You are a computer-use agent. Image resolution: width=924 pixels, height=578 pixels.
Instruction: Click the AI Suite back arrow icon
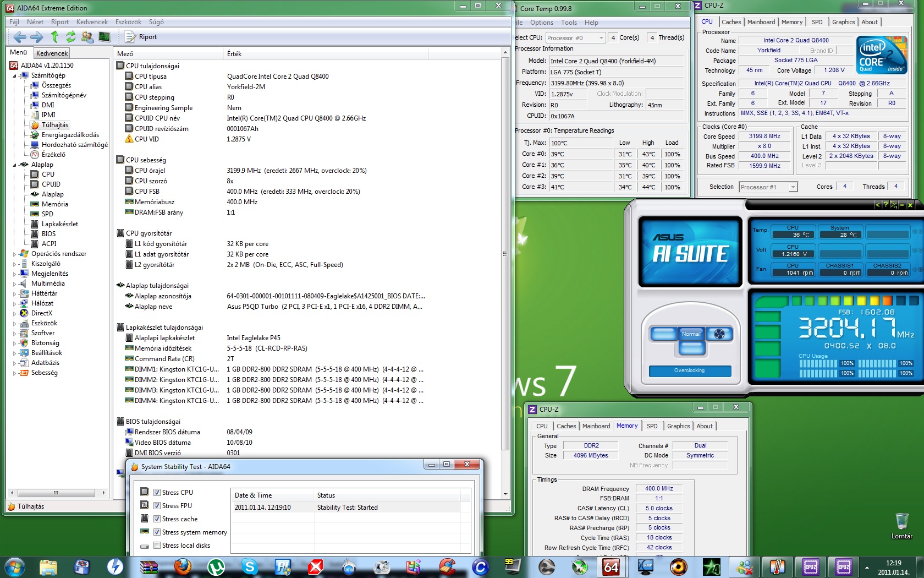tap(878, 205)
